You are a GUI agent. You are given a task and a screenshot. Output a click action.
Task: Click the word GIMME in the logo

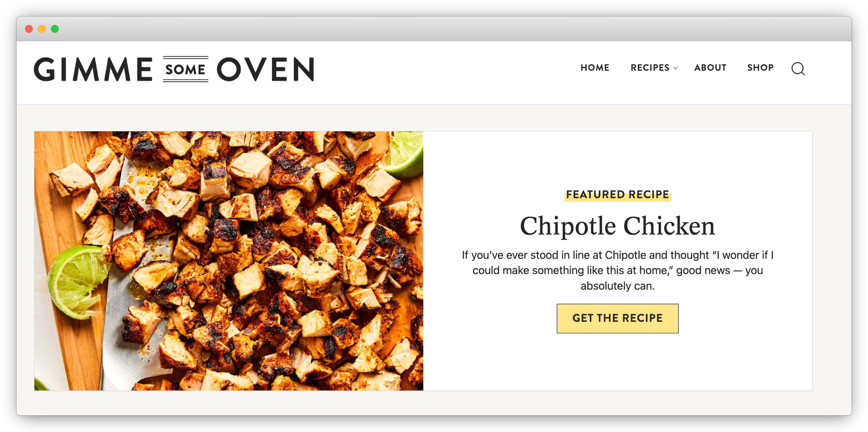point(93,69)
